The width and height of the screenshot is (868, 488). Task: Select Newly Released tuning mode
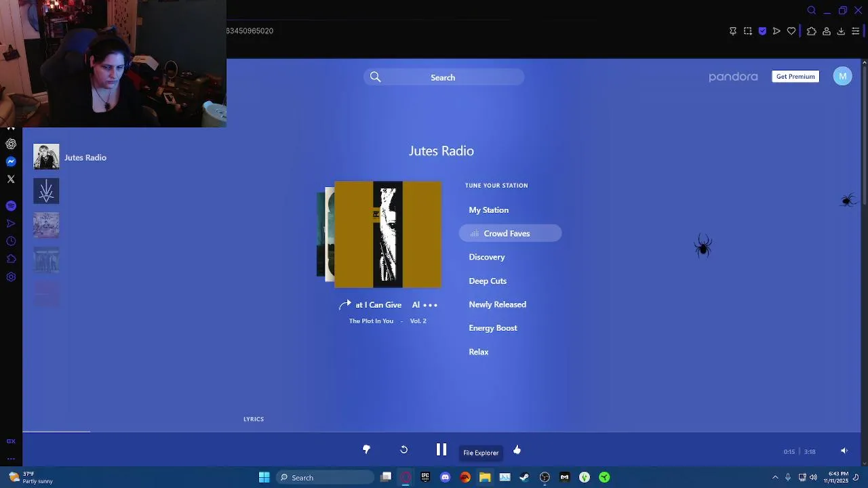[498, 304]
